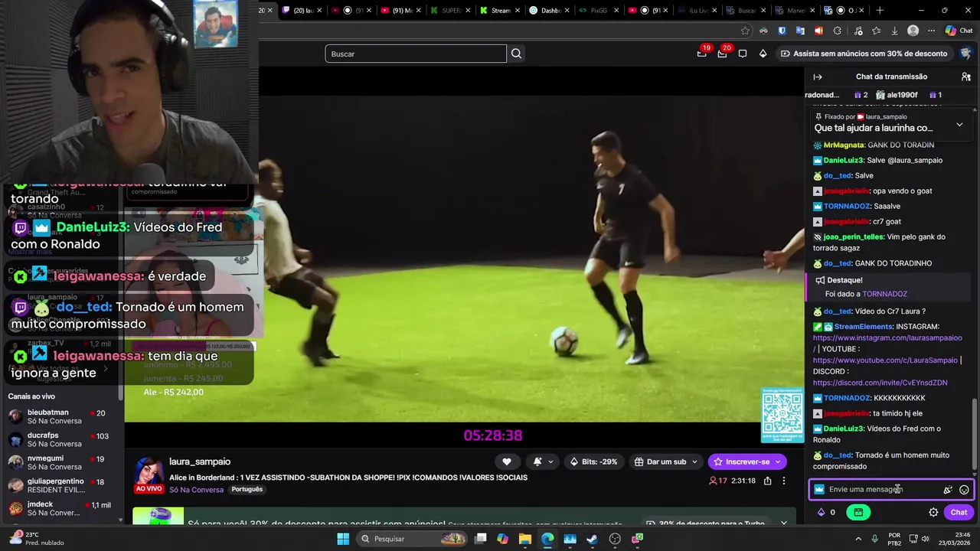
Task: Click the Bits cheer icon in chat input
Action: [948, 490]
